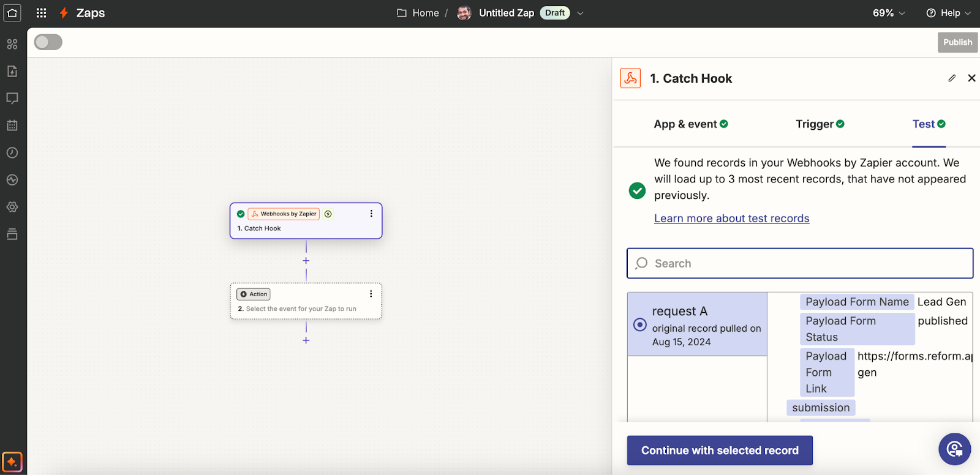This screenshot has height=475, width=980.
Task: Click the published status value
Action: pos(943,321)
